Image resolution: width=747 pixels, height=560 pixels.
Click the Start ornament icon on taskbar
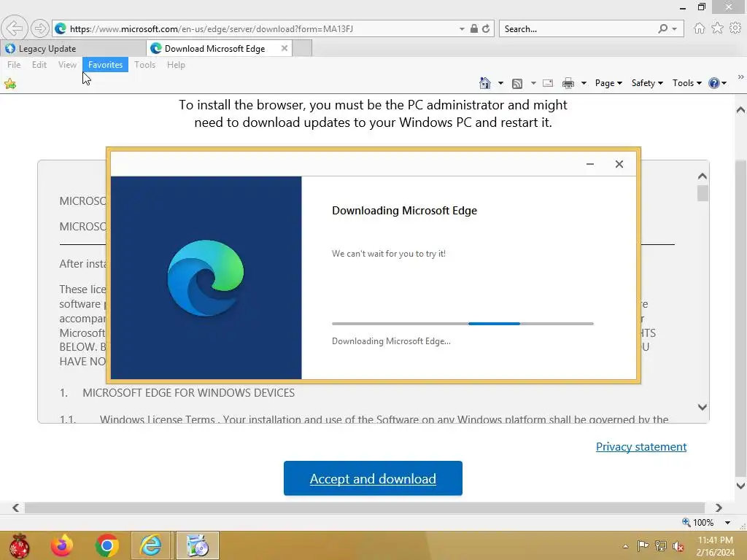[x=20, y=545]
